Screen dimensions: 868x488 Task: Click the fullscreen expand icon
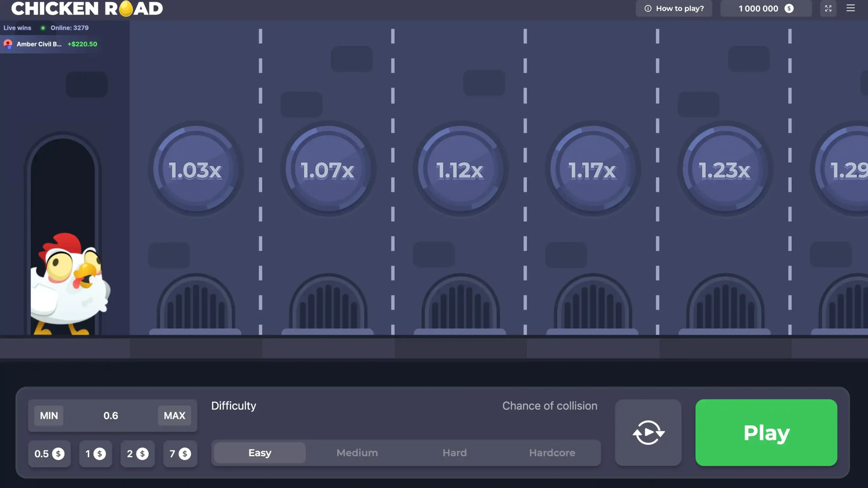coord(828,8)
